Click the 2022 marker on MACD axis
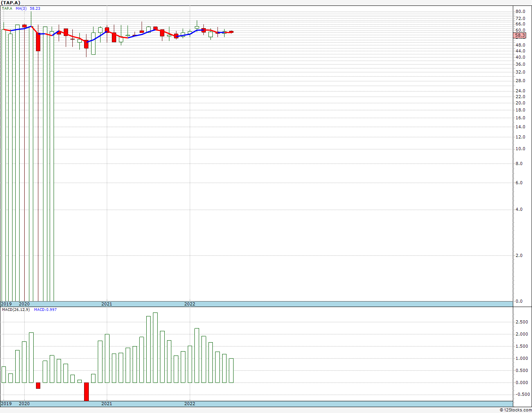Viewport: 532px width, 413px height. coord(190,404)
